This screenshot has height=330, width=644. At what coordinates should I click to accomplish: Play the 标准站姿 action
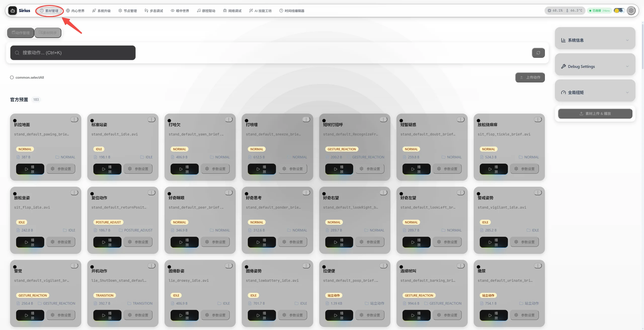[107, 169]
